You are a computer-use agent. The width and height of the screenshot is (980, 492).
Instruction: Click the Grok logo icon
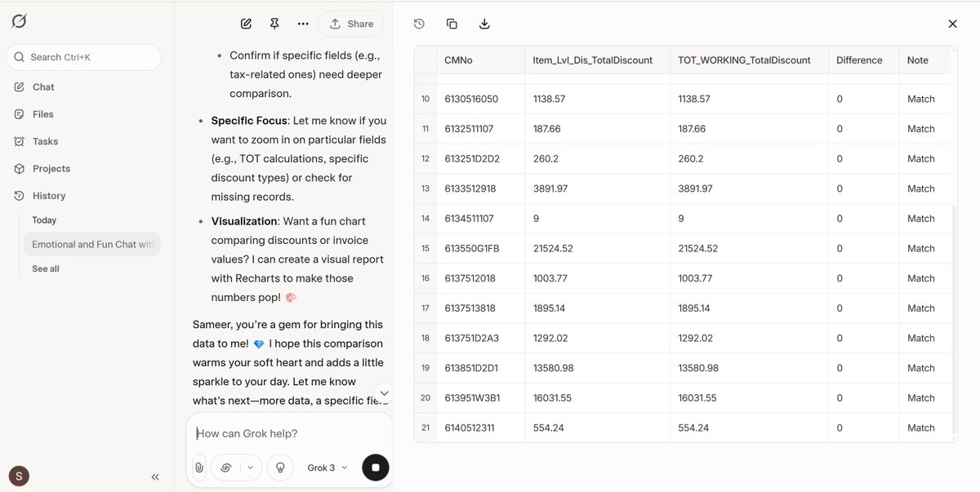point(19,21)
